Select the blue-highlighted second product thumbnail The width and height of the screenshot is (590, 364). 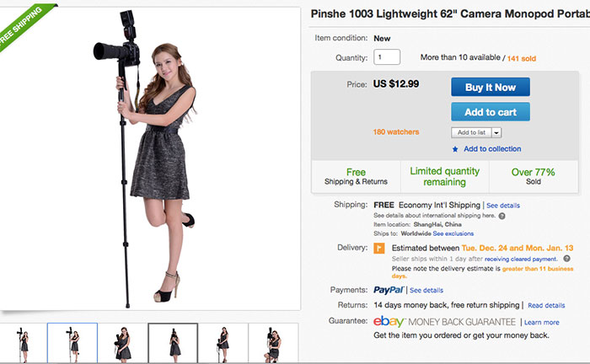72,342
